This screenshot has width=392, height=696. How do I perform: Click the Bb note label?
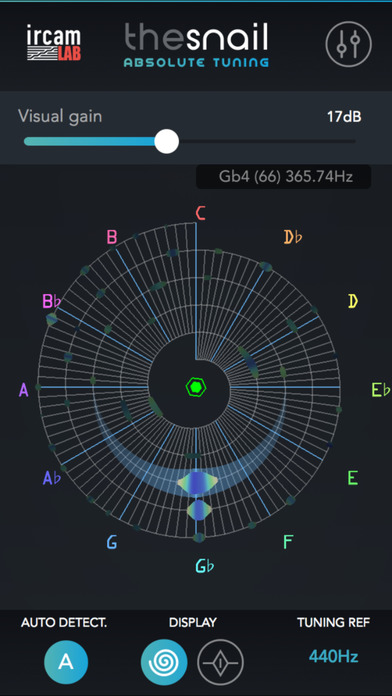[x=51, y=302]
